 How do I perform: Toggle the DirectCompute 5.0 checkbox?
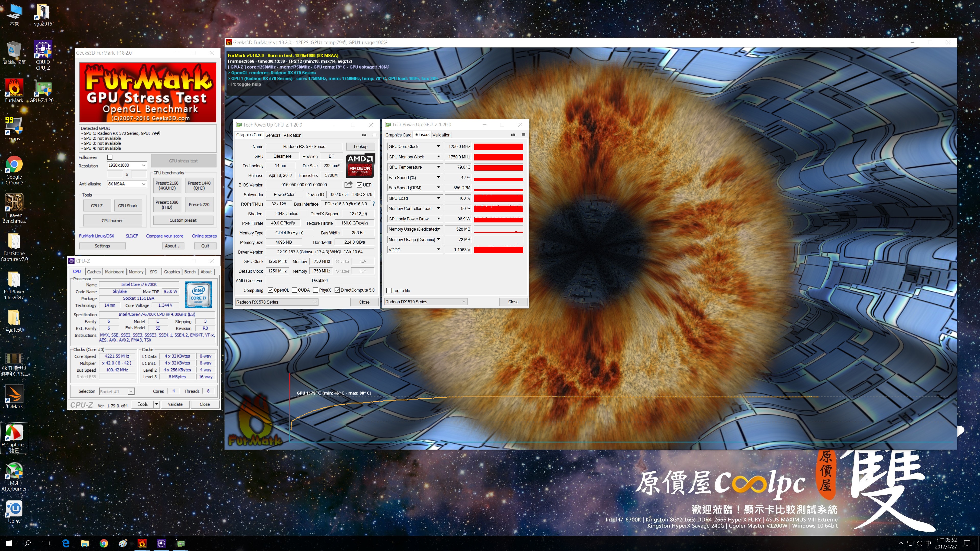tap(337, 290)
